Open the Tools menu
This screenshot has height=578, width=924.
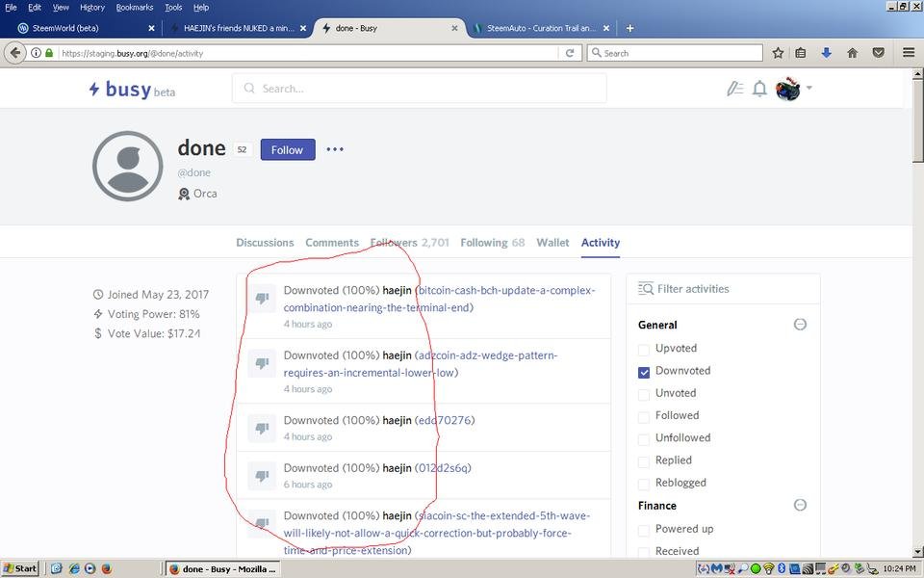pyautogui.click(x=173, y=7)
